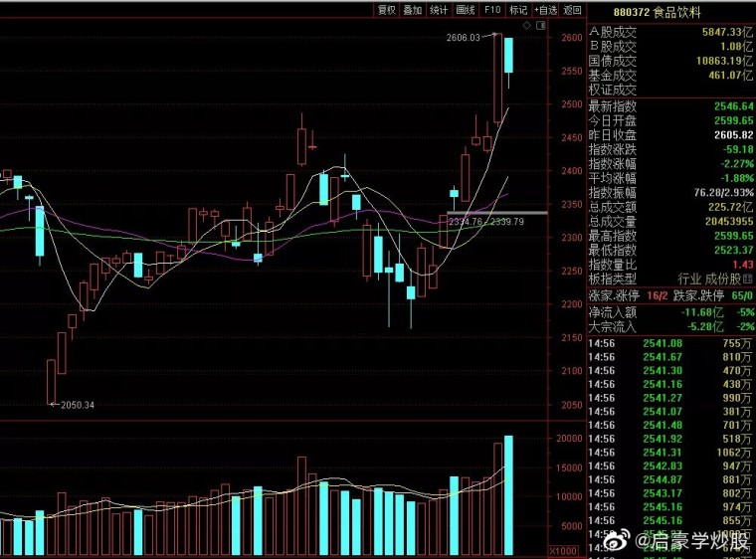
Task: Click the 2606.03 high price marker
Action: (463, 37)
